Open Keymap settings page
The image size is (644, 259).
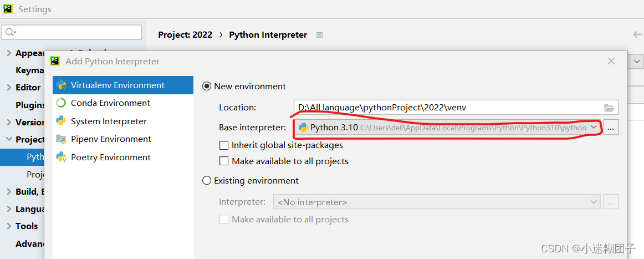[30, 70]
